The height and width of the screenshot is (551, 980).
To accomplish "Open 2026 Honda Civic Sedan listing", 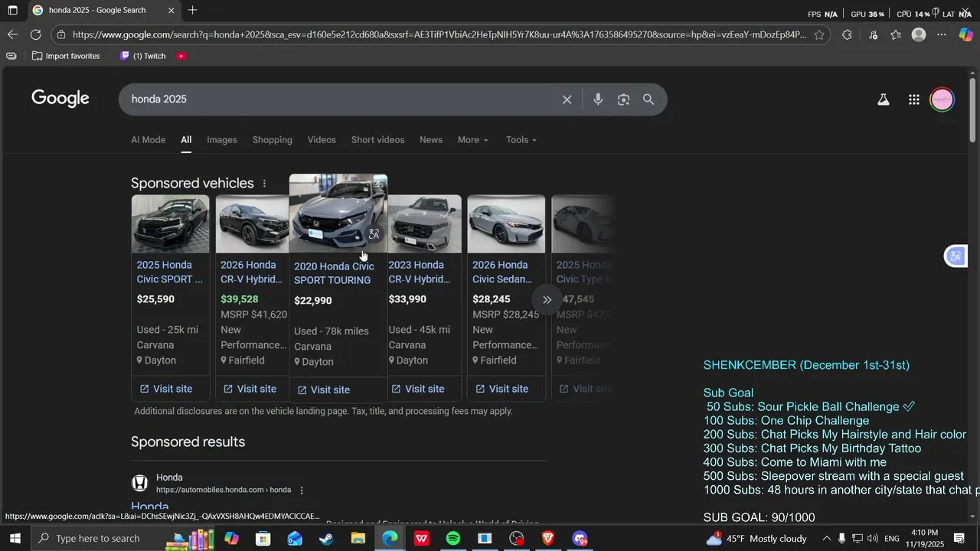I will [502, 272].
